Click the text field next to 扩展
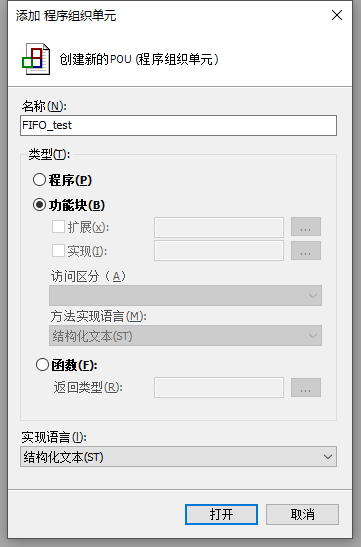 pyautogui.click(x=219, y=227)
